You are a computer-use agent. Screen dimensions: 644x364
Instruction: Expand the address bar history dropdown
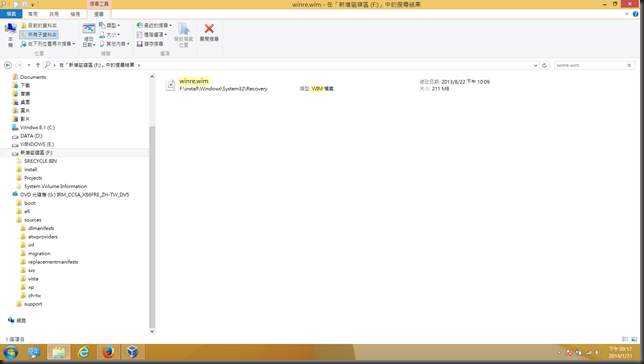[x=535, y=65]
